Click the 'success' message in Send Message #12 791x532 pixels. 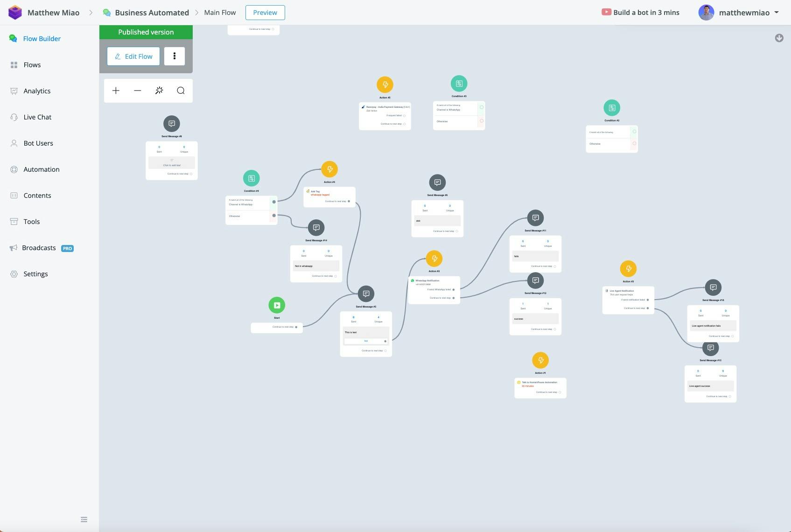point(518,319)
